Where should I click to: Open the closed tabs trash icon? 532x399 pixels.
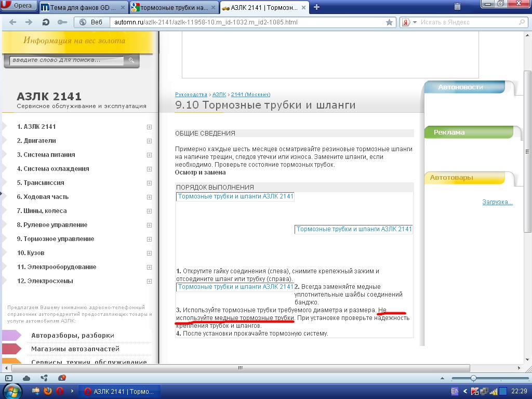(x=457, y=6)
